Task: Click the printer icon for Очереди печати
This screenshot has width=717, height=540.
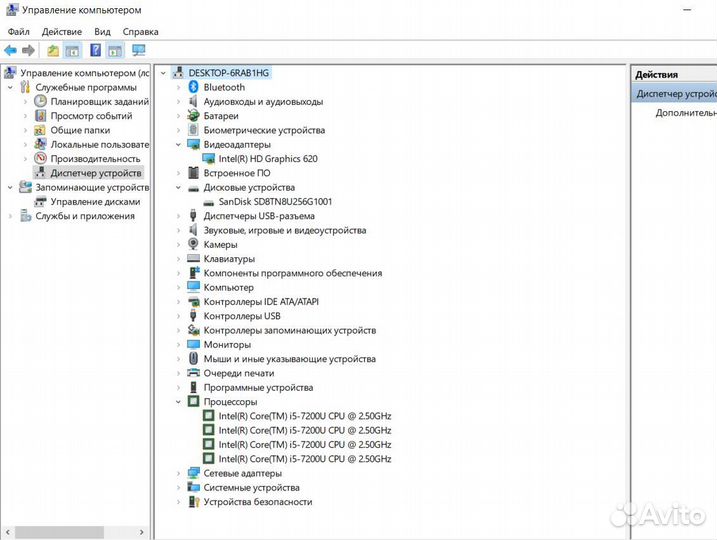Action: click(x=193, y=373)
